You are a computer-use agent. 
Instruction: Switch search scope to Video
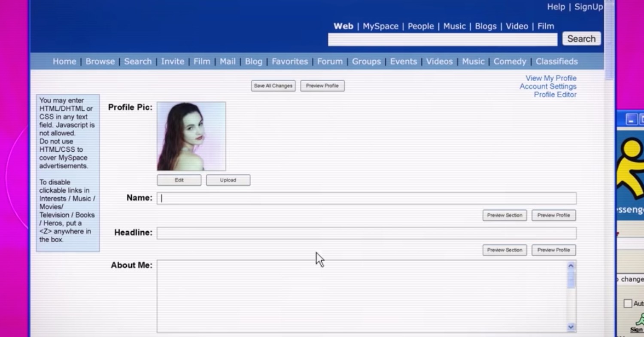pyautogui.click(x=516, y=26)
